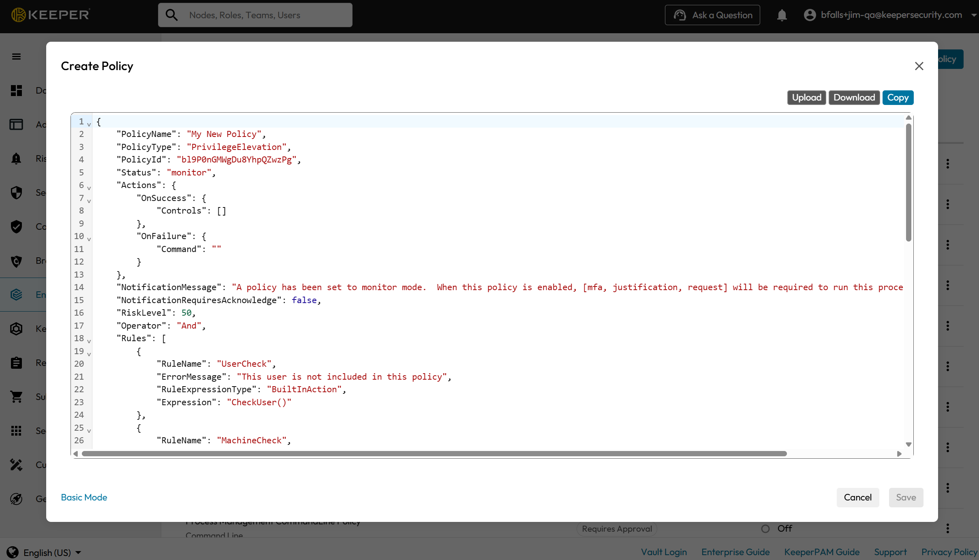The width and height of the screenshot is (979, 560).
Task: Click the account email bfalls+jim-qa@keepersecurity.com
Action: (891, 15)
